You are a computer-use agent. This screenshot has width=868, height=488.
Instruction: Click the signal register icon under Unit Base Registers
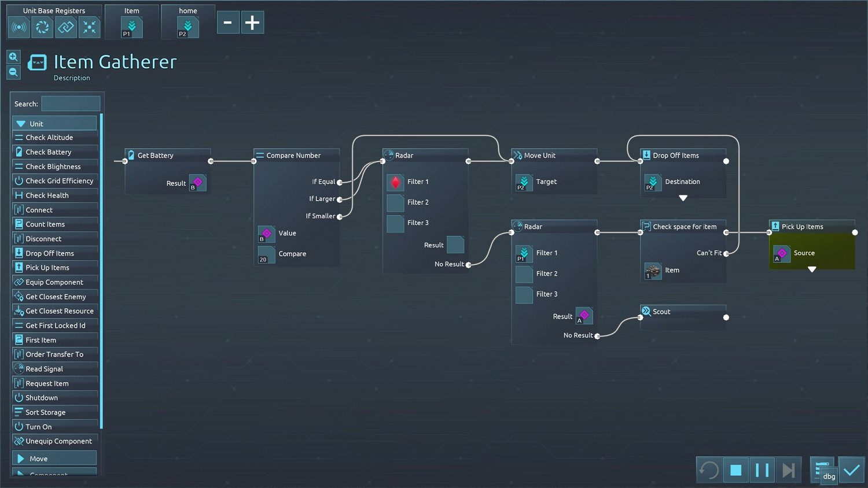click(x=19, y=27)
